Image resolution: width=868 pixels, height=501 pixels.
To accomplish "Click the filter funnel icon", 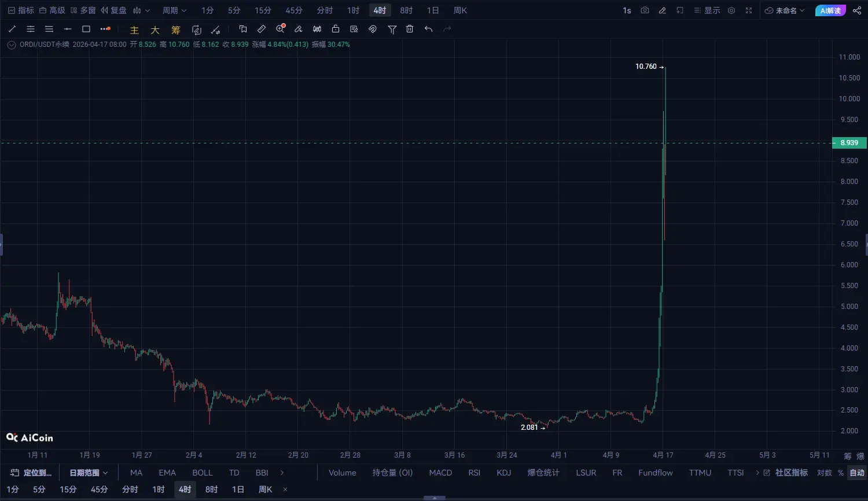I will [x=392, y=29].
